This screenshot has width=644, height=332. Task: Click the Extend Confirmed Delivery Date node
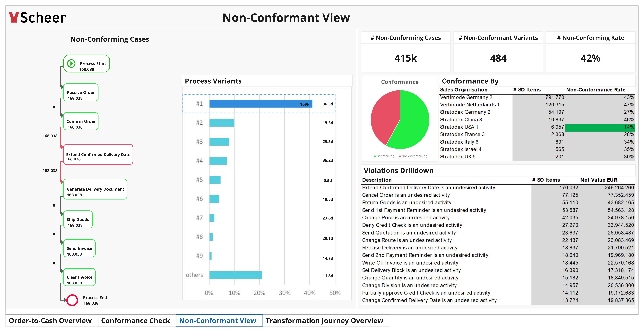(98, 154)
